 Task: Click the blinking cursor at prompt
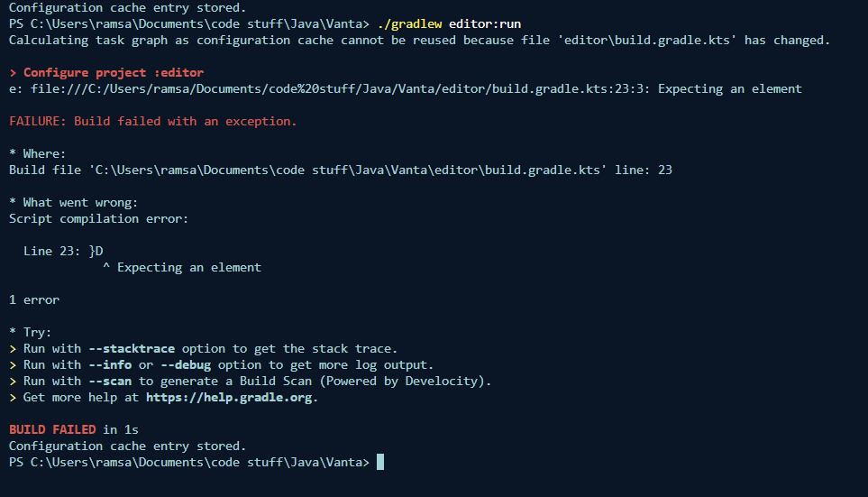380,462
